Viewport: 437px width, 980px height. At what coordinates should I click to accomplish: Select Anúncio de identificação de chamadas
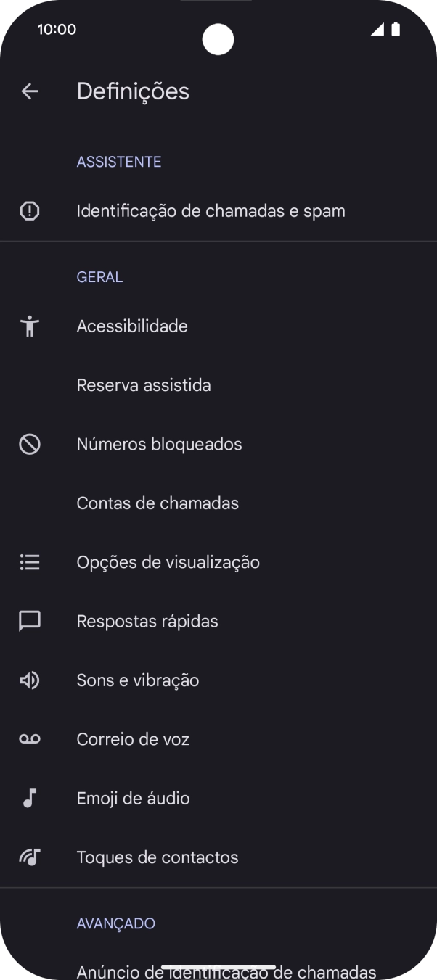tap(226, 970)
